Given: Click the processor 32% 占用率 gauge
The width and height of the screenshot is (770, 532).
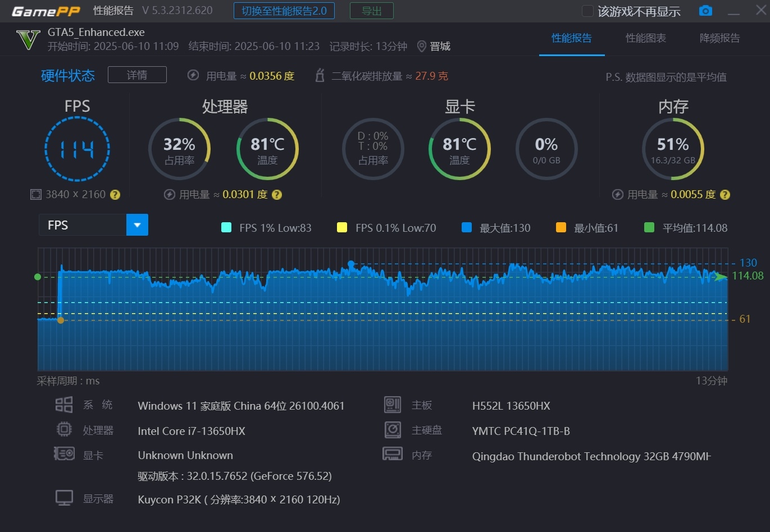Looking at the screenshot, I should point(179,149).
